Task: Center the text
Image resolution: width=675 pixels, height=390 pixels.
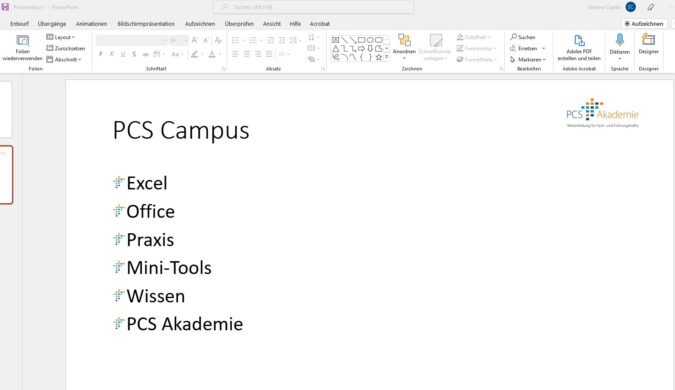Action: [247, 54]
